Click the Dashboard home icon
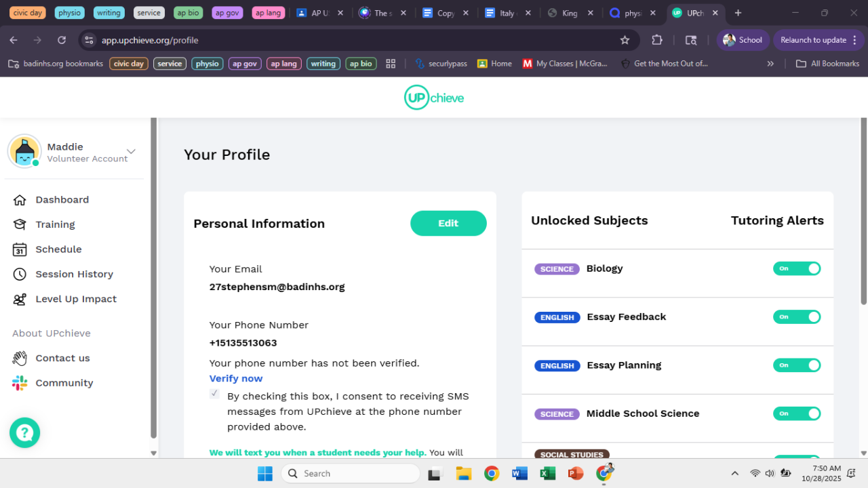 (x=20, y=200)
